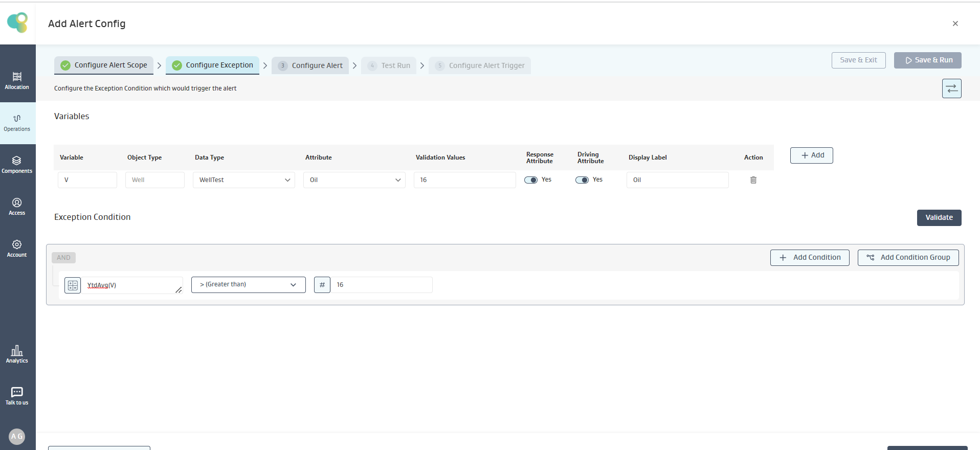Click the Add Condition button
The image size is (980, 450).
click(x=810, y=258)
